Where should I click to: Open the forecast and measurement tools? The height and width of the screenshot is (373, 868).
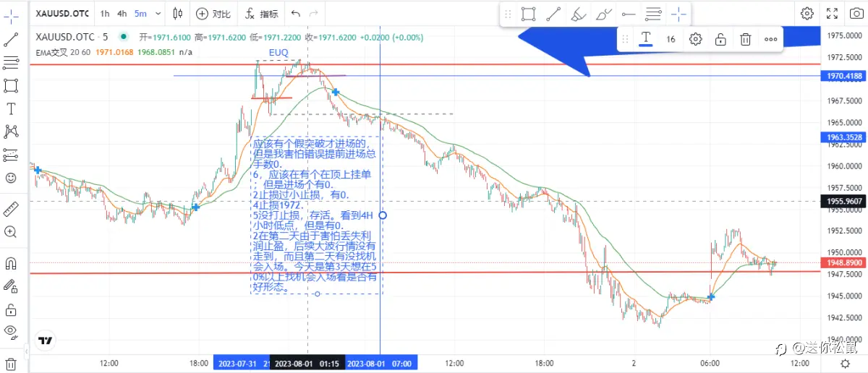point(11,155)
